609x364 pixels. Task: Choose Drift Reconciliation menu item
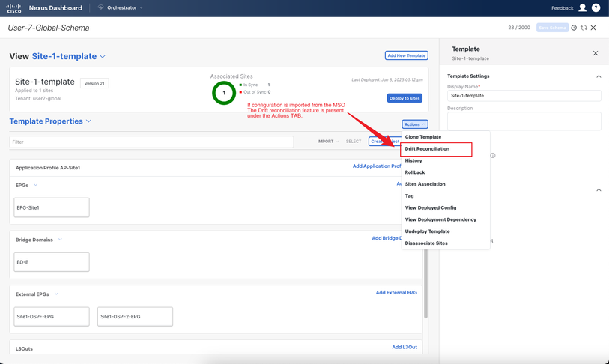click(427, 149)
